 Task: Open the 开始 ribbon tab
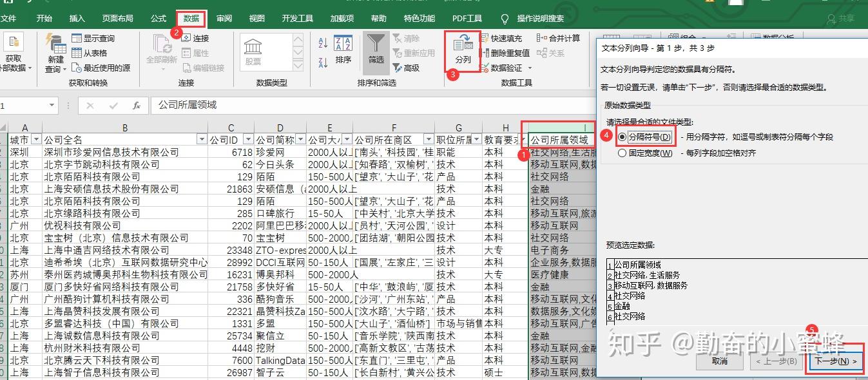[x=44, y=19]
